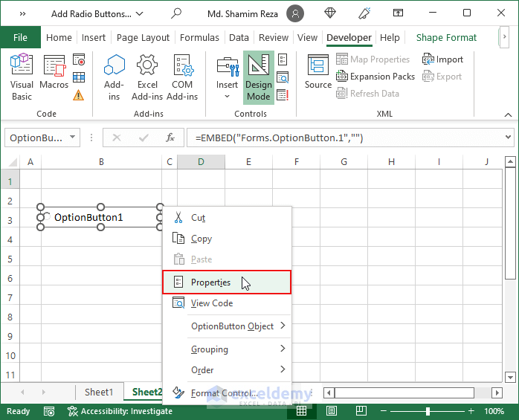Open the file name dropdown
519x420 pixels.
click(x=140, y=13)
